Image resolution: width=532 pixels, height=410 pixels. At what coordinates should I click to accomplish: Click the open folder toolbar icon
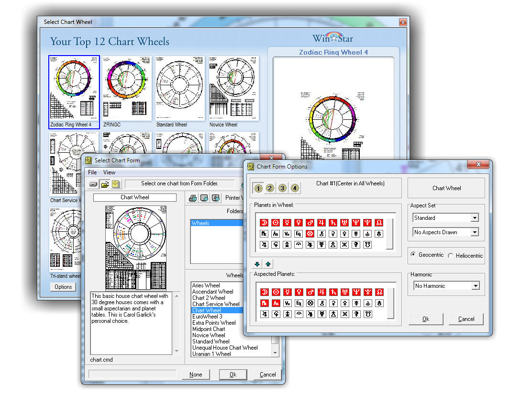pos(105,184)
